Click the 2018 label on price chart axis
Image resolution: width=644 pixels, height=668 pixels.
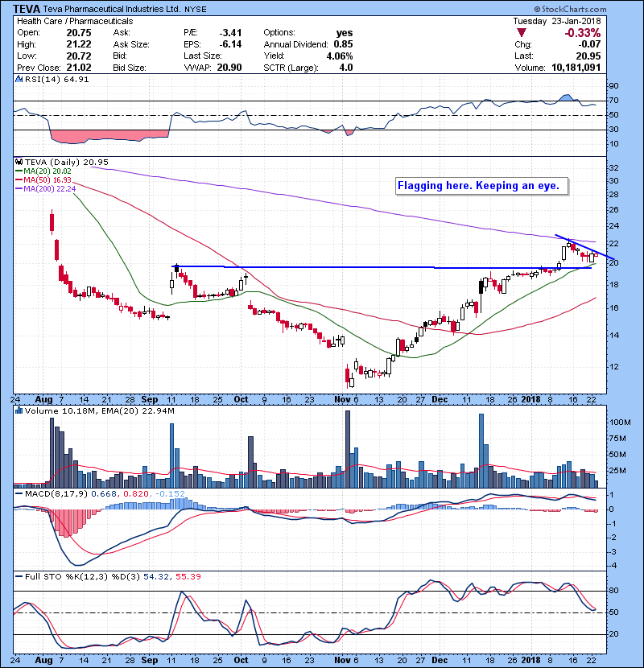[530, 400]
